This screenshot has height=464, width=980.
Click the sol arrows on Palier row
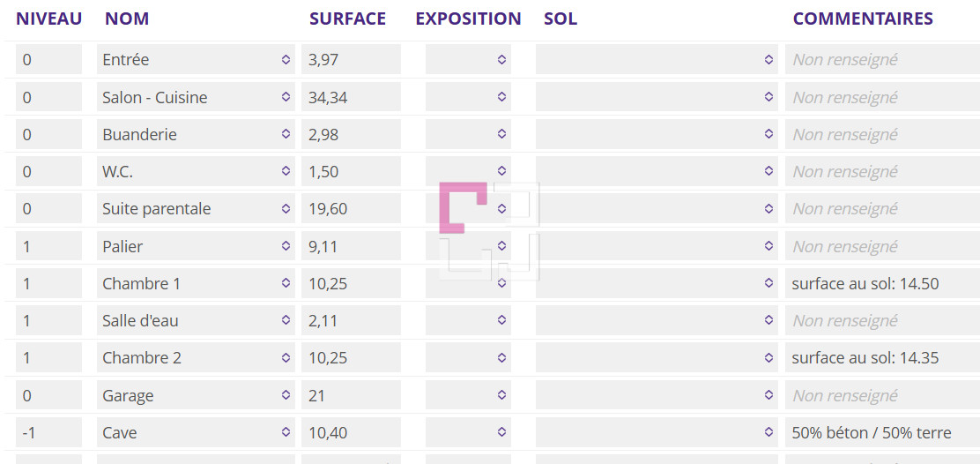coord(768,246)
